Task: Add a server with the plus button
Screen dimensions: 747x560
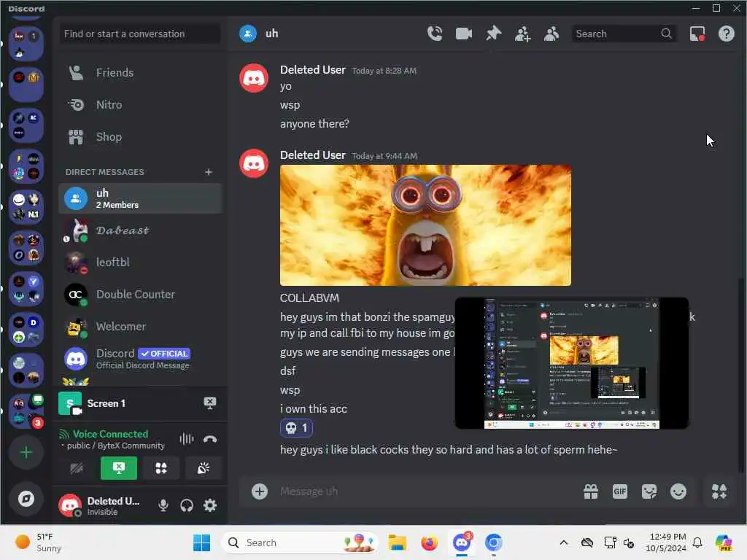Action: (26, 452)
